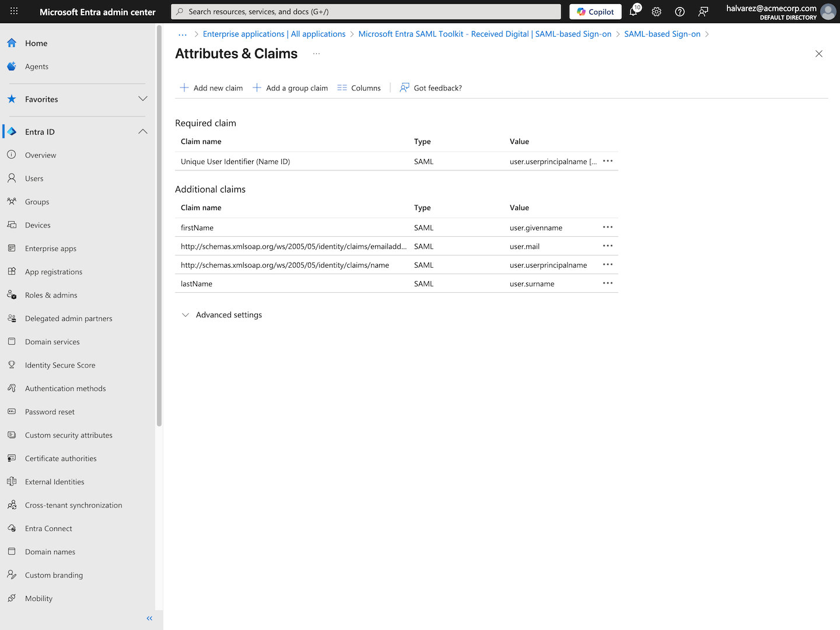The image size is (840, 630).
Task: Open the Columns option
Action: pyautogui.click(x=359, y=88)
